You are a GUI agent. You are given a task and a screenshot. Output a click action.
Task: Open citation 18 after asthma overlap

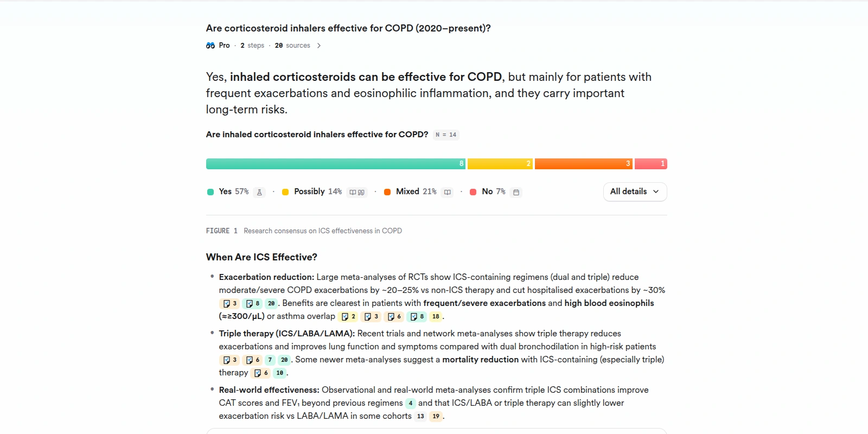tap(436, 317)
